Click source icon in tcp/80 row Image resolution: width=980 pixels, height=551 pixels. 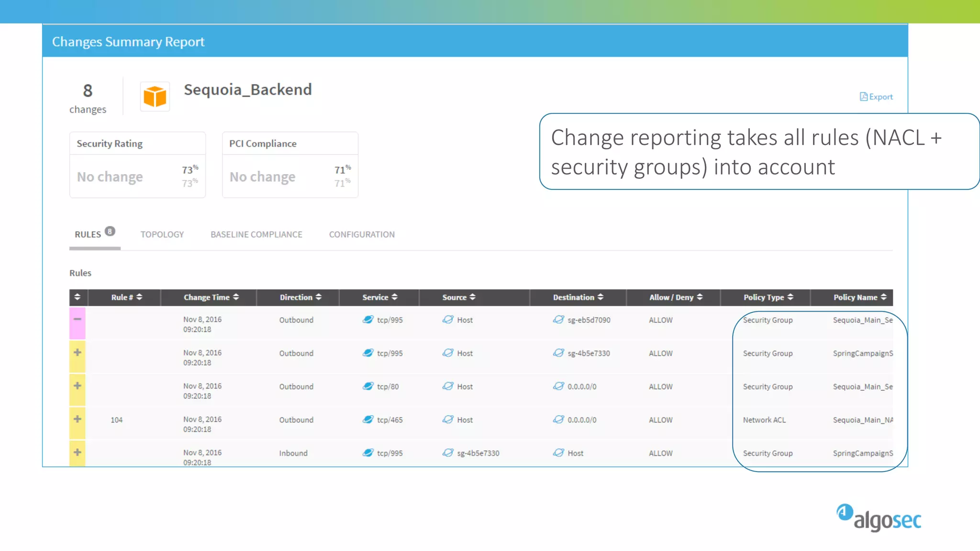448,386
